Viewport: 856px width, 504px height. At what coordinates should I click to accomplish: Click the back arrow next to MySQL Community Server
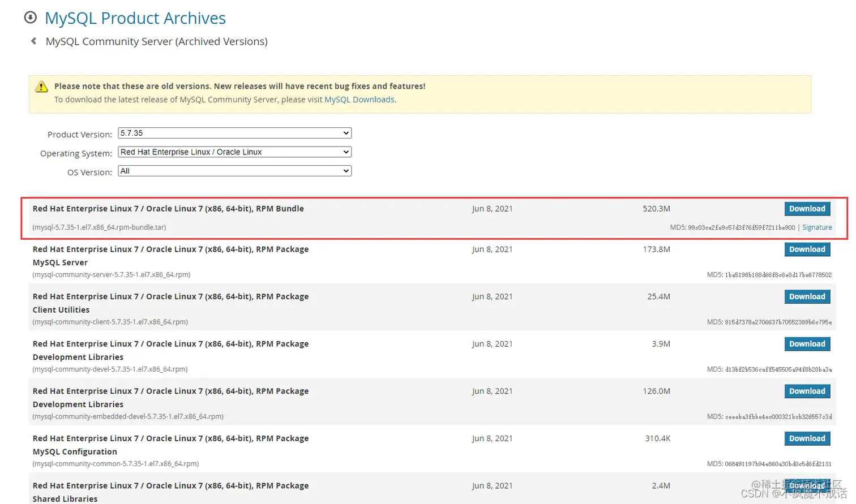(x=34, y=41)
